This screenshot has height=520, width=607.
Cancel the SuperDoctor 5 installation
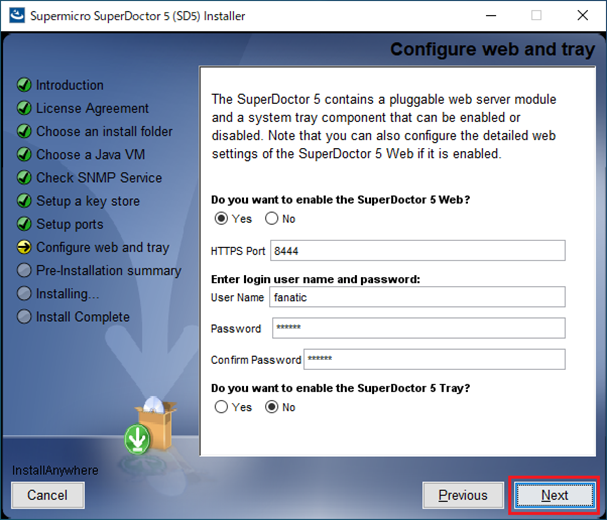click(x=48, y=495)
